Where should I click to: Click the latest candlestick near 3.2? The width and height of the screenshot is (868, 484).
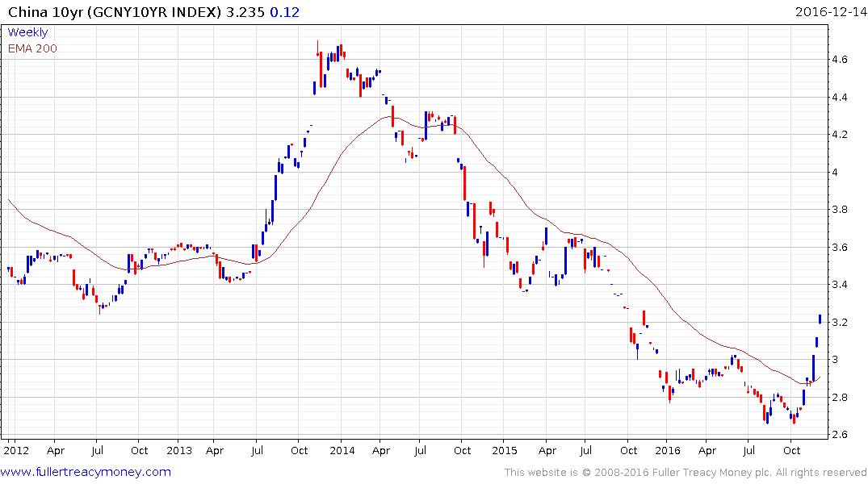[820, 319]
